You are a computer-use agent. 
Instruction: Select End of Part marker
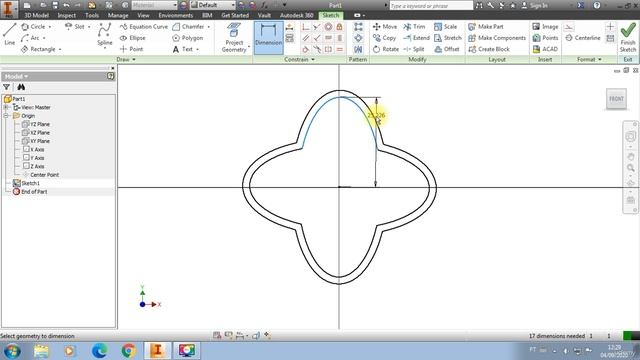[x=30, y=191]
